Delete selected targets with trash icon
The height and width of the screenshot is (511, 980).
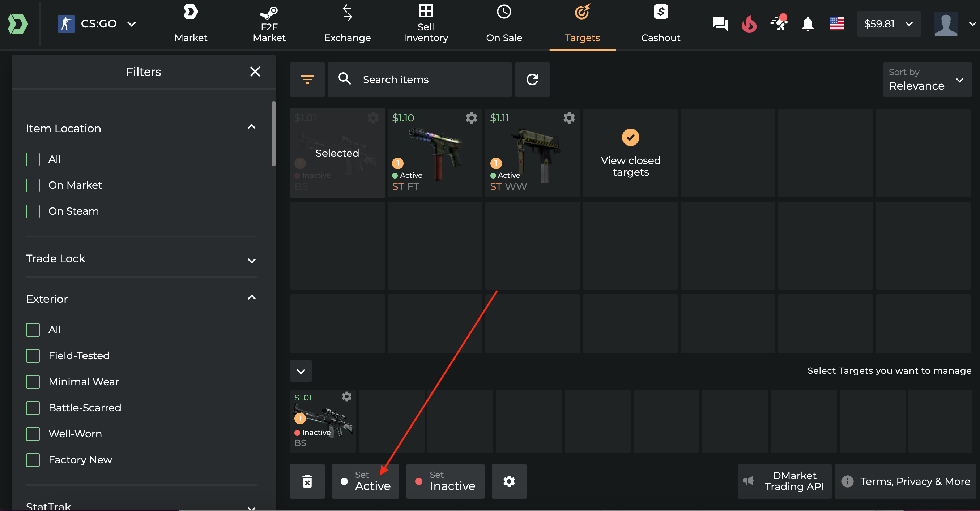(x=307, y=481)
